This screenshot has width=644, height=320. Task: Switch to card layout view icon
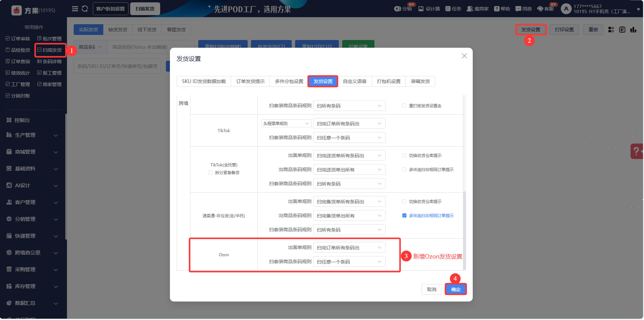coord(622,30)
